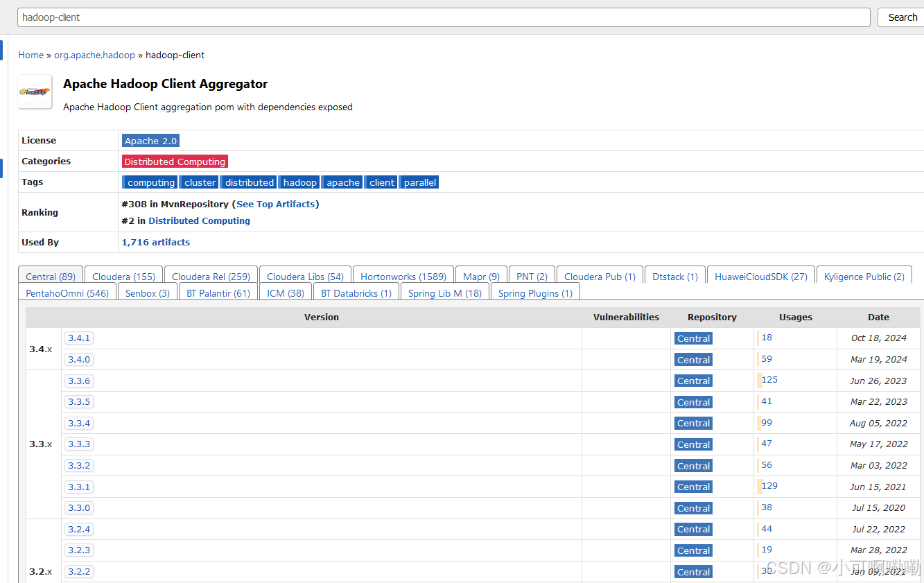Open version 3.2.3

click(79, 550)
